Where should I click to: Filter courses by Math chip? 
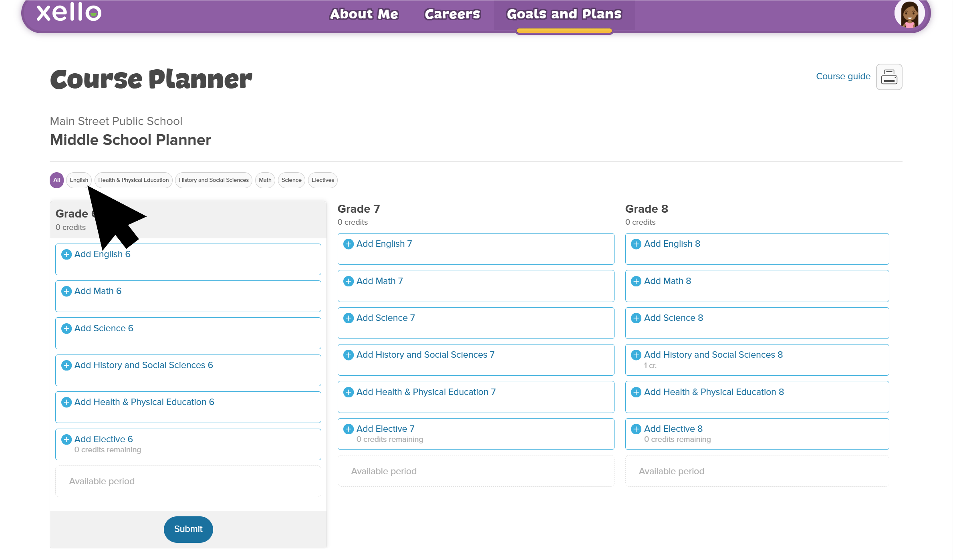tap(265, 180)
